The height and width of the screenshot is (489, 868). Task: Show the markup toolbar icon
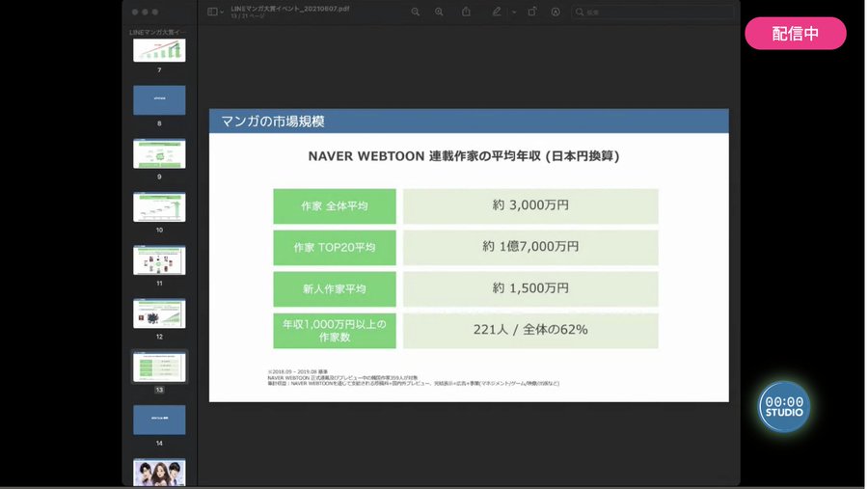(x=556, y=12)
